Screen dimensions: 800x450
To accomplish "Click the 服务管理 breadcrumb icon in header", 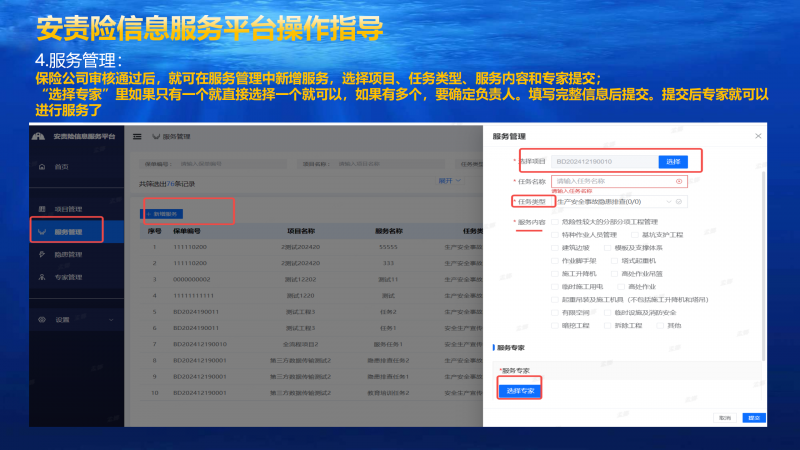I will pos(156,137).
